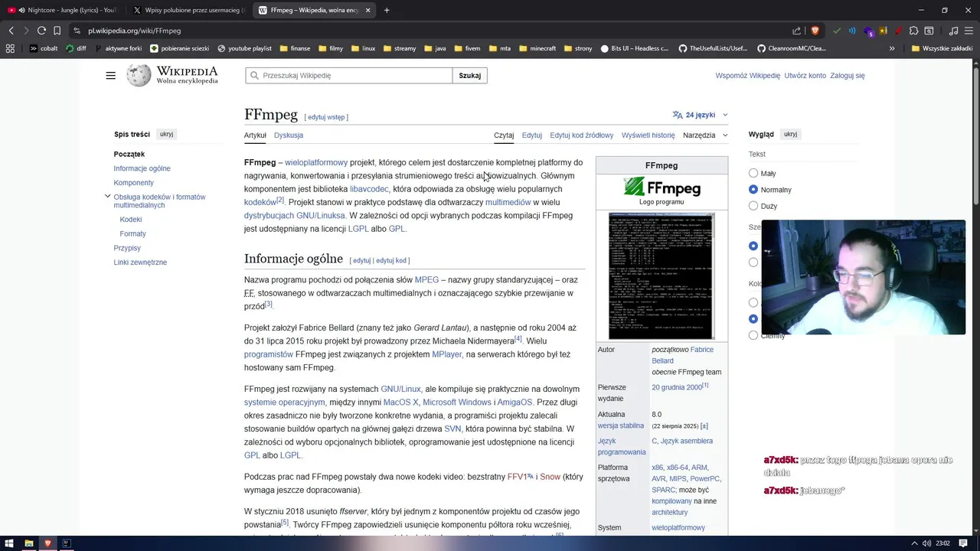Click the volume icon in system tray
Image resolution: width=980 pixels, height=551 pixels.
pos(927,543)
